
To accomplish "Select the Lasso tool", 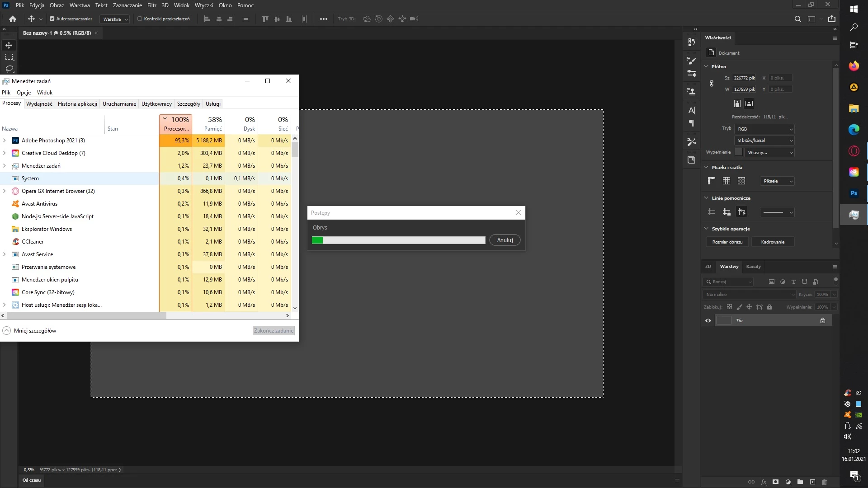I will pos(9,69).
